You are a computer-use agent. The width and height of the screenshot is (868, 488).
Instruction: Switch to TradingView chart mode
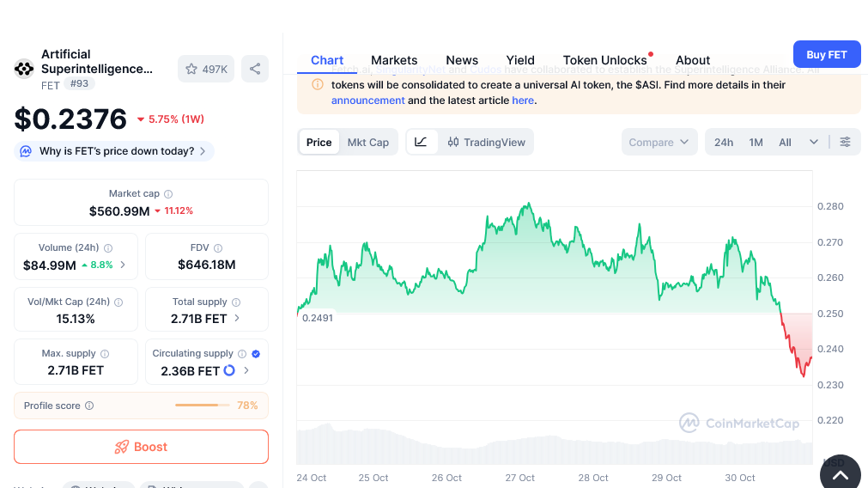pyautogui.click(x=486, y=142)
